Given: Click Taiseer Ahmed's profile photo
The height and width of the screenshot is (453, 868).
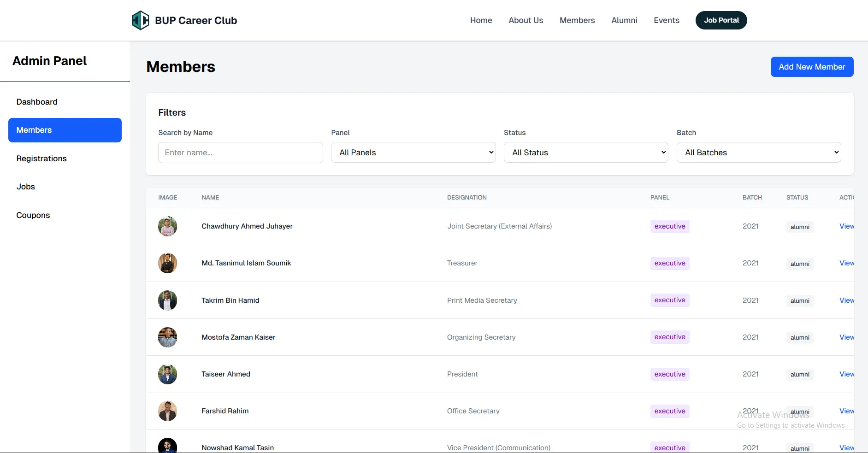Looking at the screenshot, I should click(167, 374).
